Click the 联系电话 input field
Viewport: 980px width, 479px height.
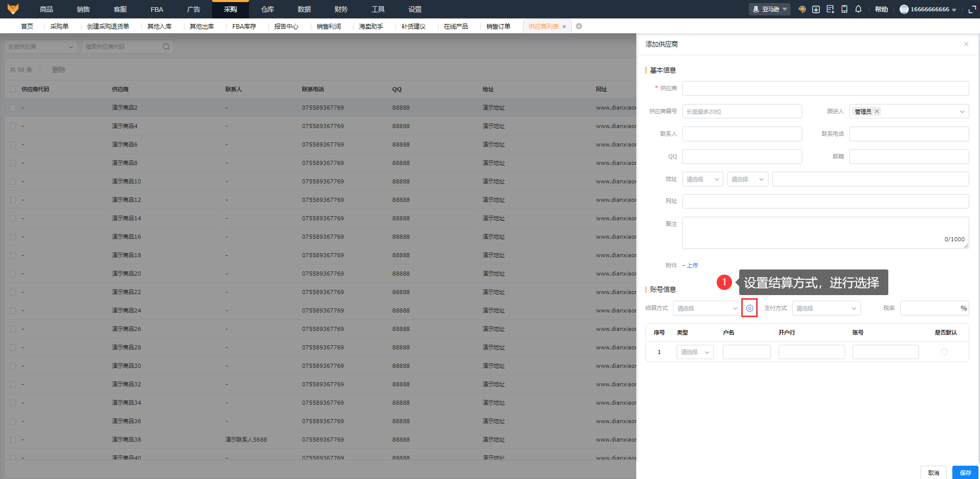point(909,134)
